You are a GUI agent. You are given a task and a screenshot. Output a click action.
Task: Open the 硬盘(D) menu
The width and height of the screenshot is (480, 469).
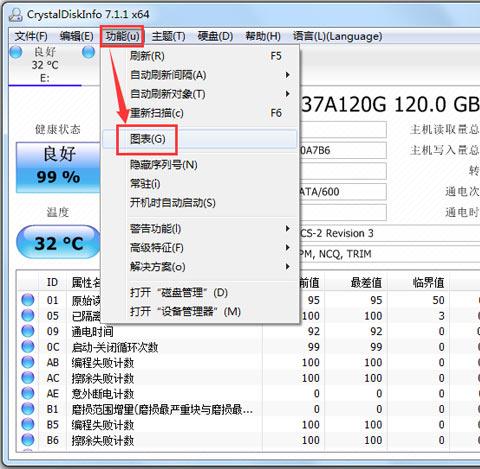click(215, 36)
